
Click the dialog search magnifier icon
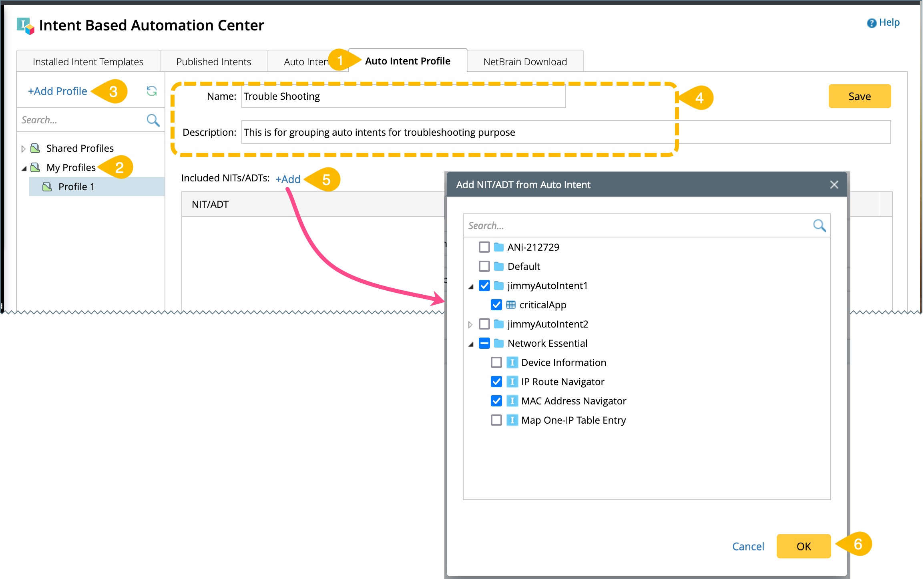pos(819,226)
